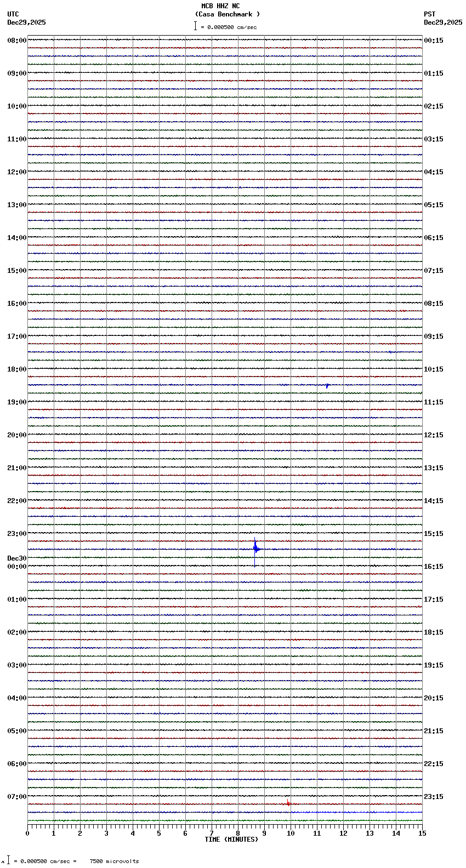Screen dimensions: 466x868
Task: Click the 03:15 PST row label
Action: pos(434,139)
